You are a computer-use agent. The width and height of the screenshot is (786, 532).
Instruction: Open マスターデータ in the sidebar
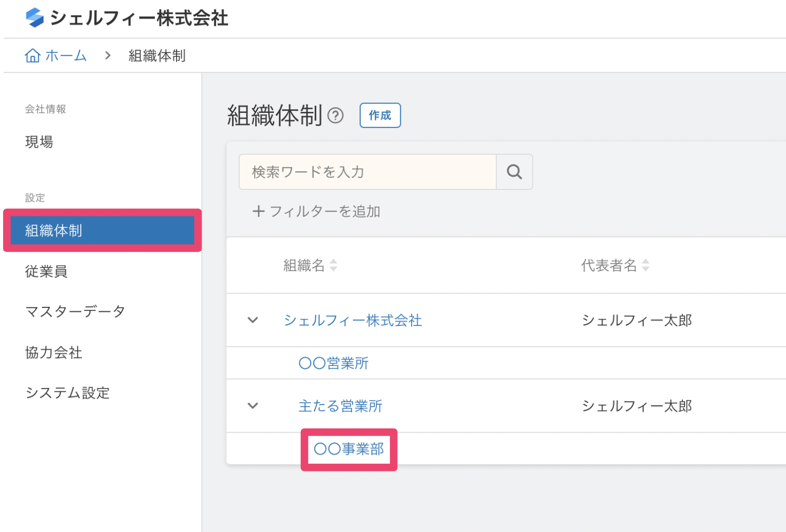pyautogui.click(x=75, y=312)
